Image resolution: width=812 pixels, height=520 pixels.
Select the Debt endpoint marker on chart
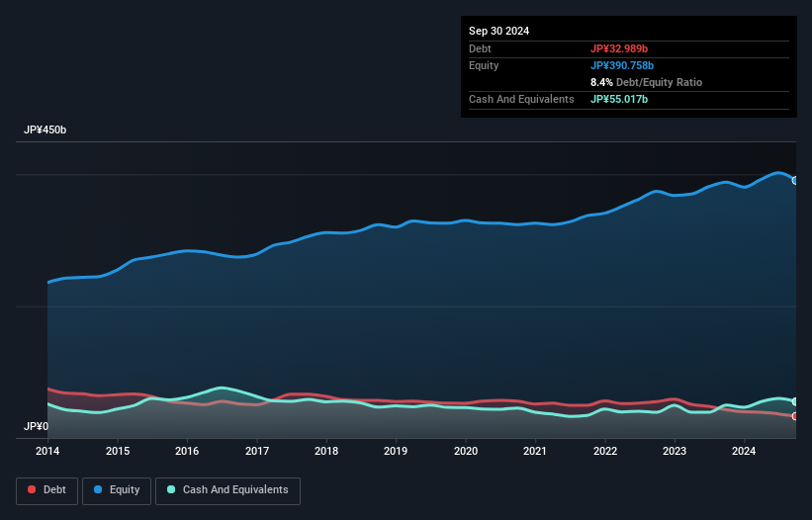tap(795, 416)
